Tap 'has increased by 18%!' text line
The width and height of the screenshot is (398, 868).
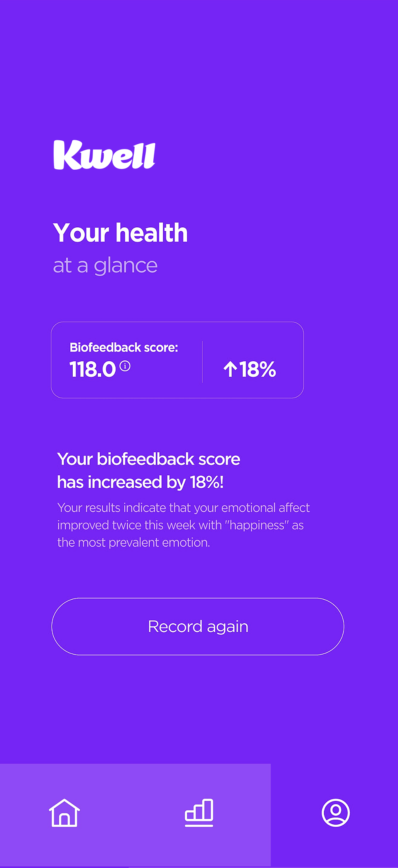[x=140, y=482]
